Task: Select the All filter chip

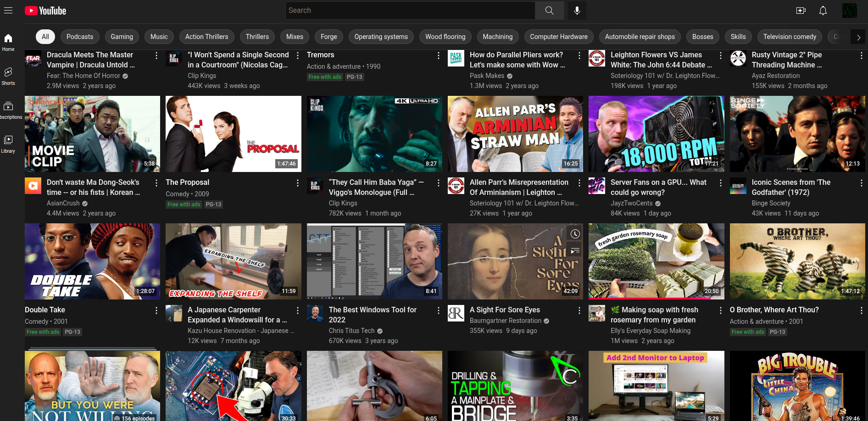Action: 45,37
